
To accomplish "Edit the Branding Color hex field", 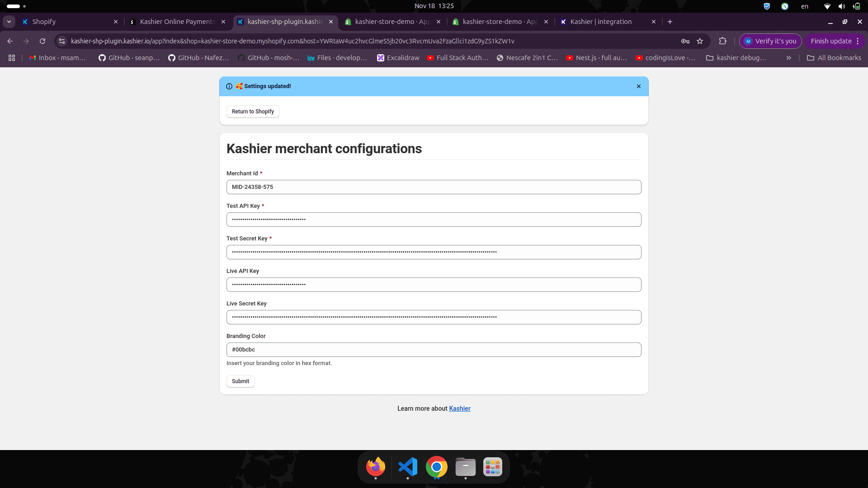I will tap(434, 350).
